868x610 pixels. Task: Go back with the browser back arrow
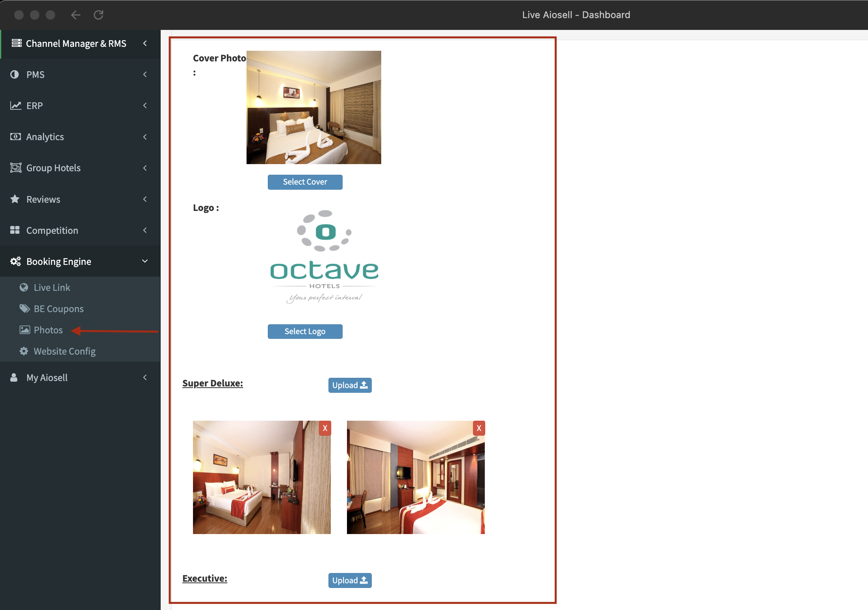pyautogui.click(x=76, y=15)
